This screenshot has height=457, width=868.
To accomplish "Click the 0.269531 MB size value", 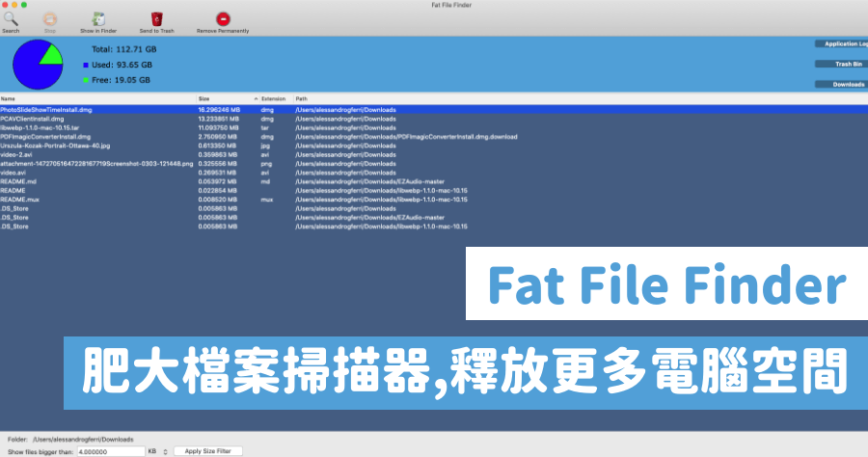I will (218, 173).
